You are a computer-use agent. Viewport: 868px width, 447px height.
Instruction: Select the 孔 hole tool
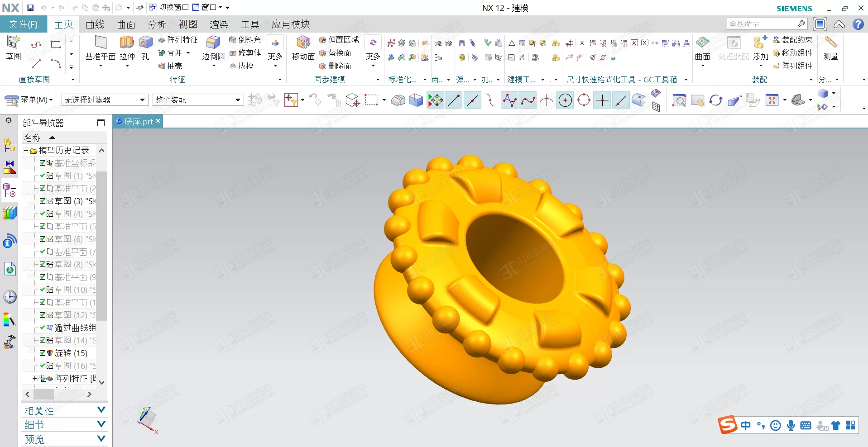coord(145,48)
